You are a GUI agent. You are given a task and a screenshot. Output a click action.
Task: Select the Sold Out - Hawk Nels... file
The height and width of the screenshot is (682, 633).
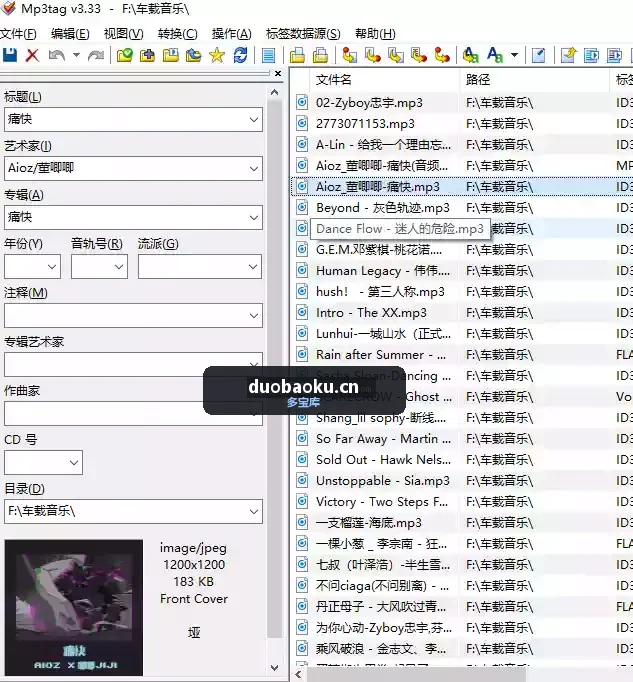click(383, 460)
